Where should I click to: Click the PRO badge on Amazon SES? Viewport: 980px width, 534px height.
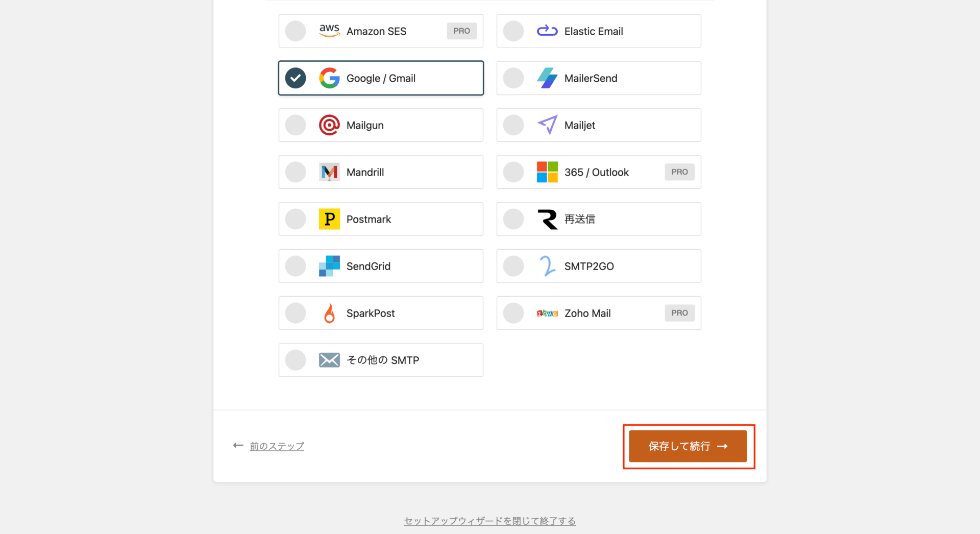tap(461, 31)
